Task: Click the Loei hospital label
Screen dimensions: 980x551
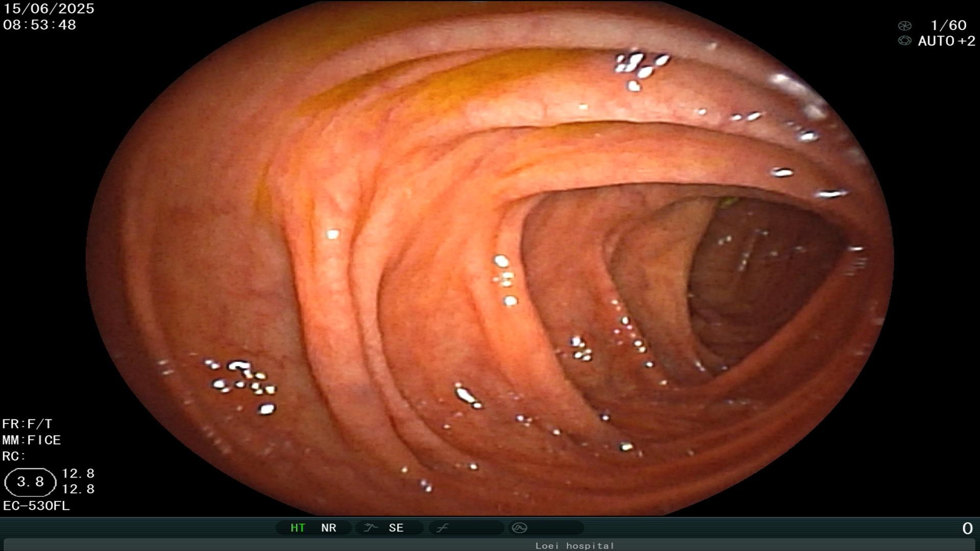Action: pos(575,545)
